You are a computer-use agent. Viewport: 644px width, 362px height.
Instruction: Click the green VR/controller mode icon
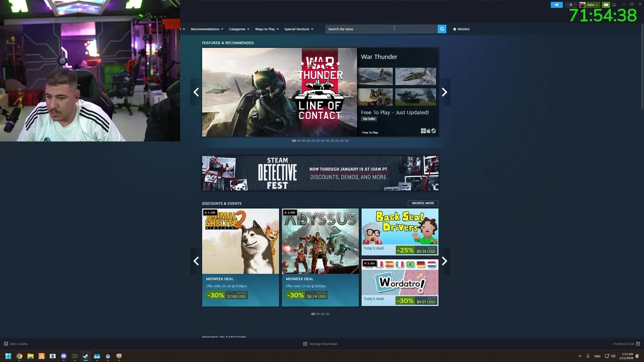606,5
